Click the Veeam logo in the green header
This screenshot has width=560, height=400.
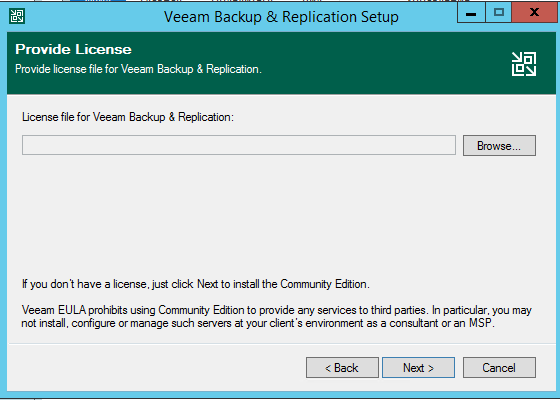click(524, 64)
